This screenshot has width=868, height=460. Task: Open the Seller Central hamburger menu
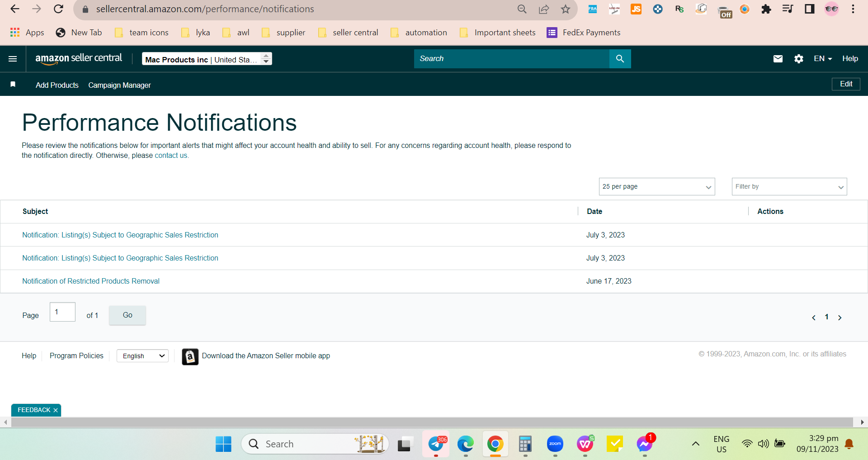13,59
